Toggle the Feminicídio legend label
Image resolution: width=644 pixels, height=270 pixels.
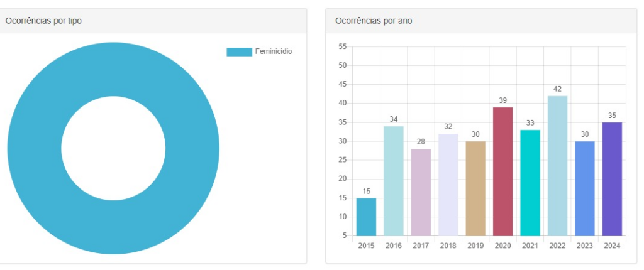(x=273, y=51)
